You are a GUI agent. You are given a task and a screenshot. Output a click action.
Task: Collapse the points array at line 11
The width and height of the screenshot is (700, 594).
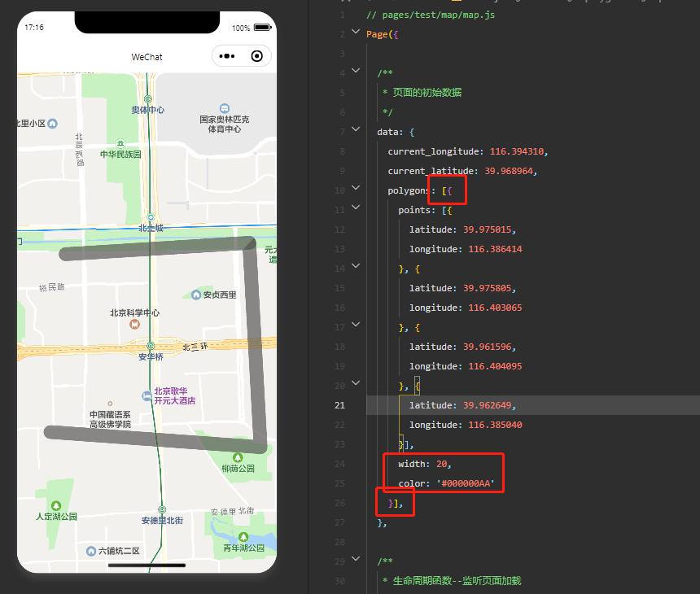coord(356,207)
